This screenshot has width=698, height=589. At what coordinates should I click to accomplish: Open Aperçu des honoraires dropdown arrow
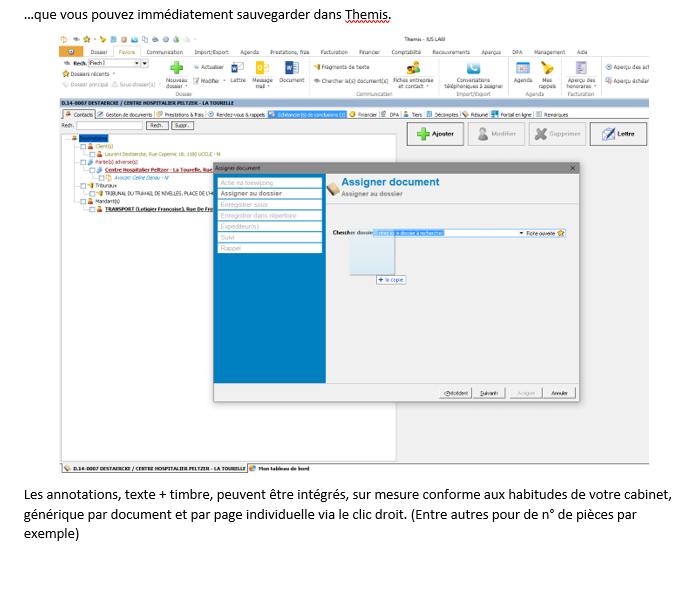pos(595,86)
